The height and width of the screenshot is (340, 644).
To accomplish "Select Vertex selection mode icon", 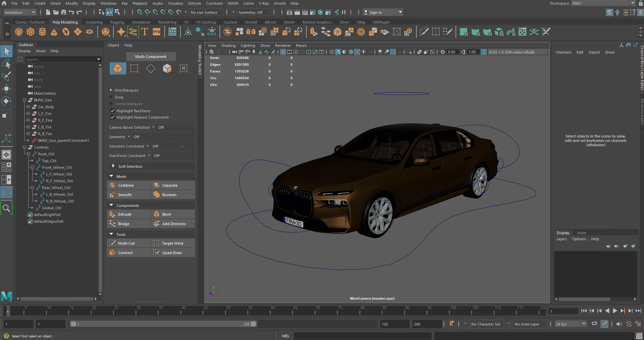I will [x=134, y=68].
